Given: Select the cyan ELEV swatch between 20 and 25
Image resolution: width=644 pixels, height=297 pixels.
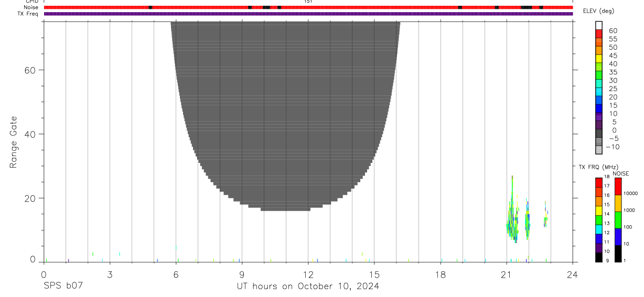Looking at the screenshot, I should [599, 91].
